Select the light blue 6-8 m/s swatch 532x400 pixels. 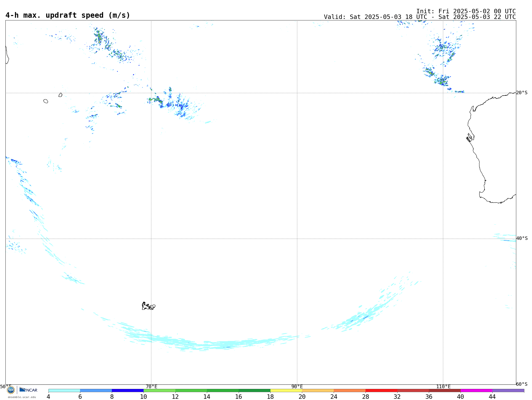tap(96, 390)
